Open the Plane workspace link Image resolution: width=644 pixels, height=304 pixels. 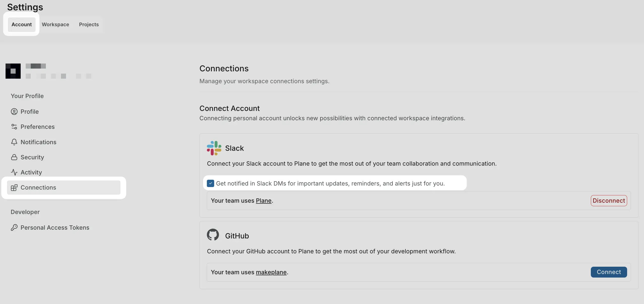pos(263,200)
